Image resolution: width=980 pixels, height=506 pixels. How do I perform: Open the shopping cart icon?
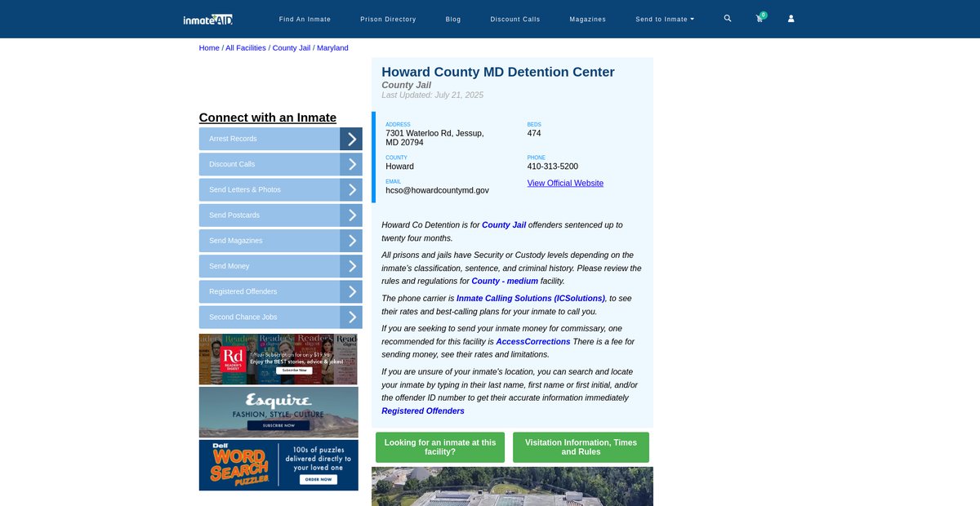pyautogui.click(x=759, y=18)
